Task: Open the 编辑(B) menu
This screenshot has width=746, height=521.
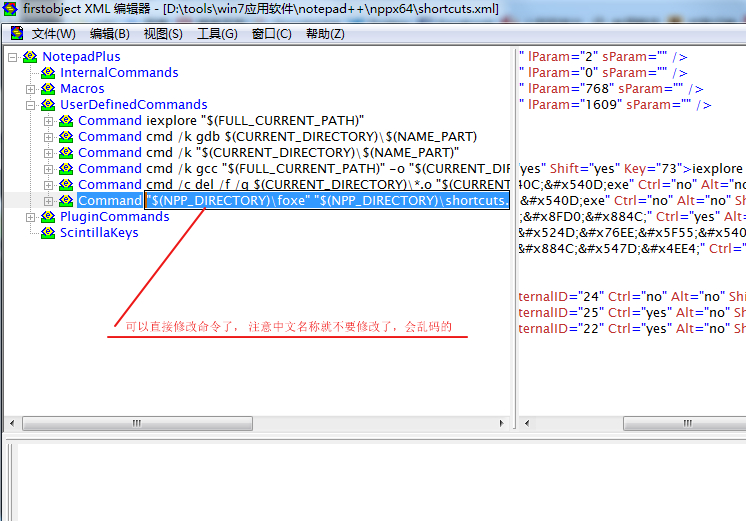Action: [x=109, y=34]
